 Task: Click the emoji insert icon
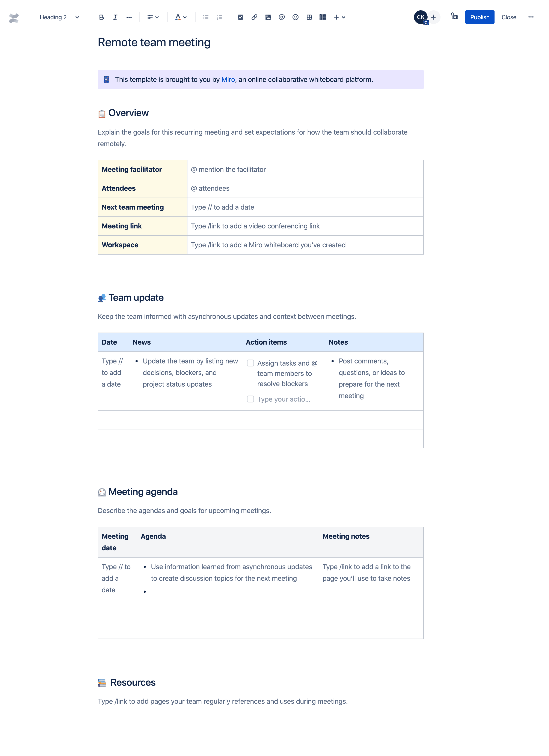point(295,17)
